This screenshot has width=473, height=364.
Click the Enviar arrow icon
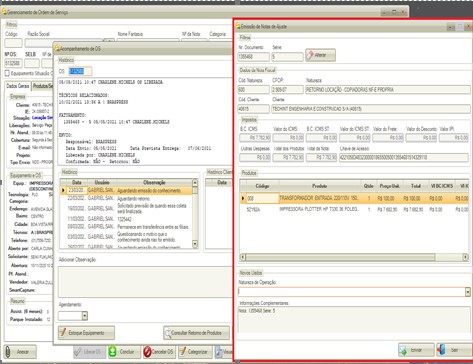point(403,350)
